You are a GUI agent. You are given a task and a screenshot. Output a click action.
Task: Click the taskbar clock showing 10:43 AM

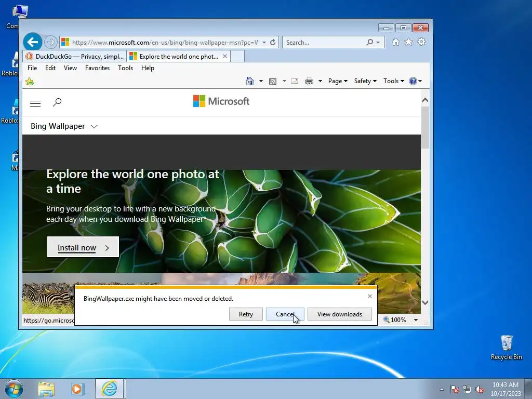505,389
